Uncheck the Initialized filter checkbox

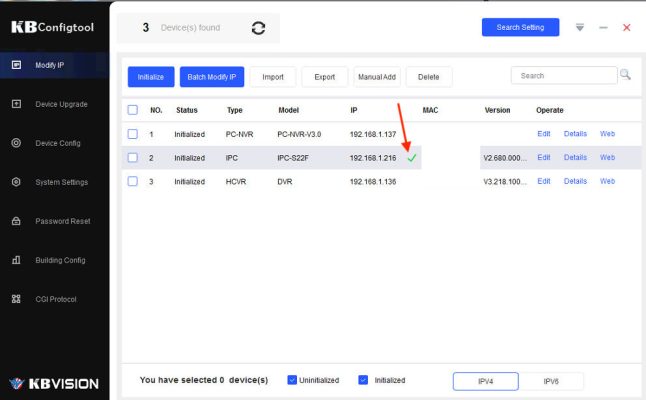coord(363,380)
